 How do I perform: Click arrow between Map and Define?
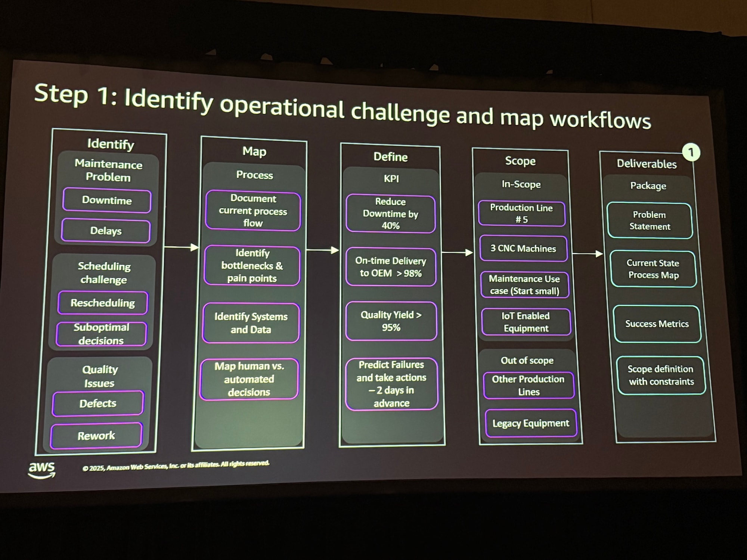(323, 250)
